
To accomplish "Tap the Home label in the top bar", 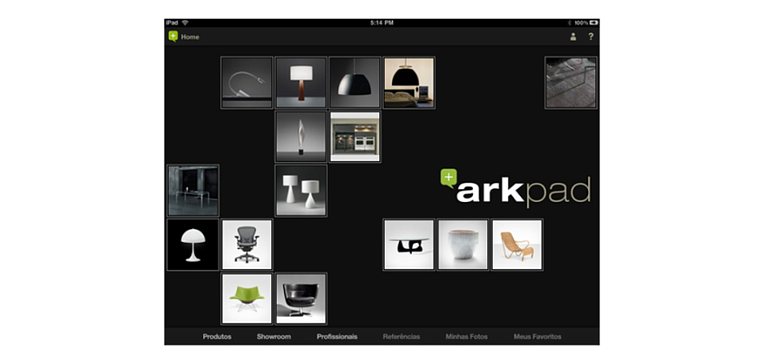I will click(190, 37).
